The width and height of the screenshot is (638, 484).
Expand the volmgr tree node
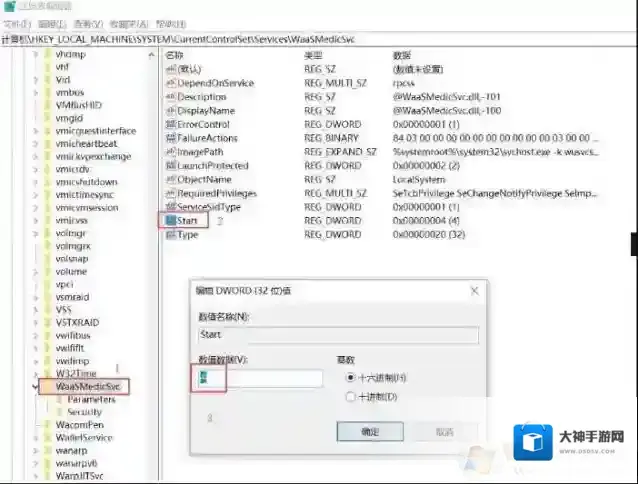[x=35, y=233]
